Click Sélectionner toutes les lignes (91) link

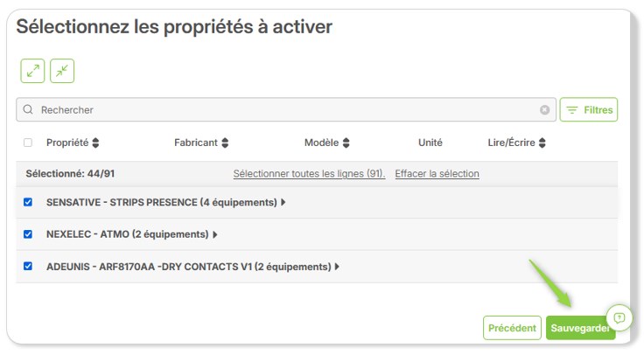coord(309,174)
